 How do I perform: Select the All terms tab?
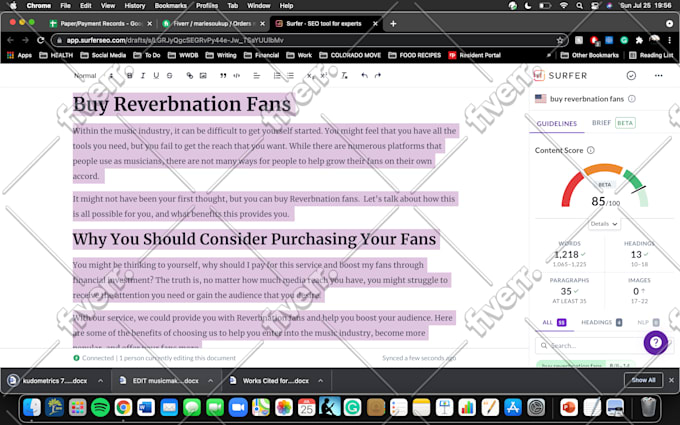click(x=554, y=322)
